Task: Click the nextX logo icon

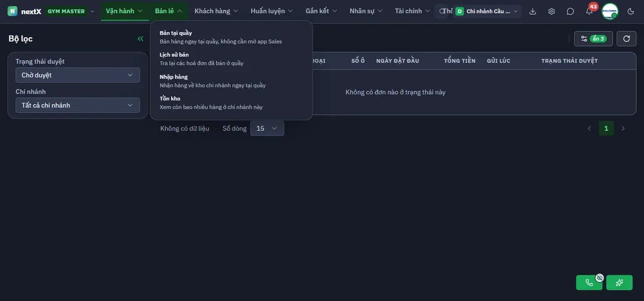Action: [13, 11]
